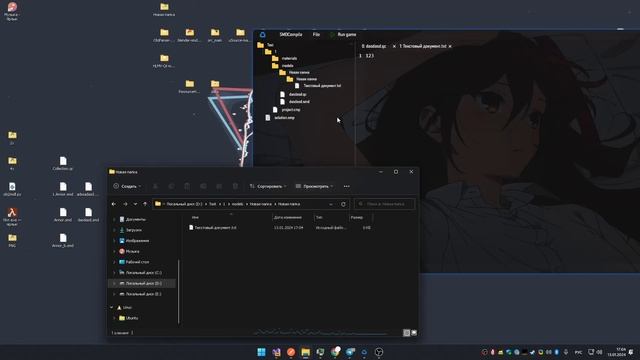Open File Explorer from the taskbar

pos(305,352)
